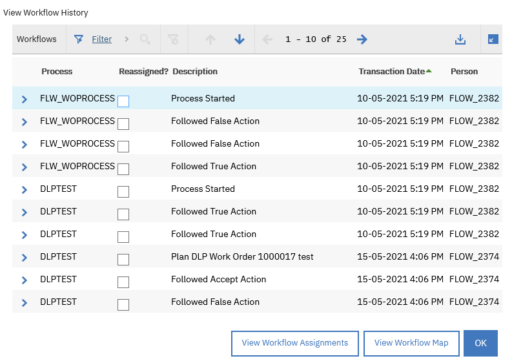
Task: Click the Filter link
Action: click(102, 39)
